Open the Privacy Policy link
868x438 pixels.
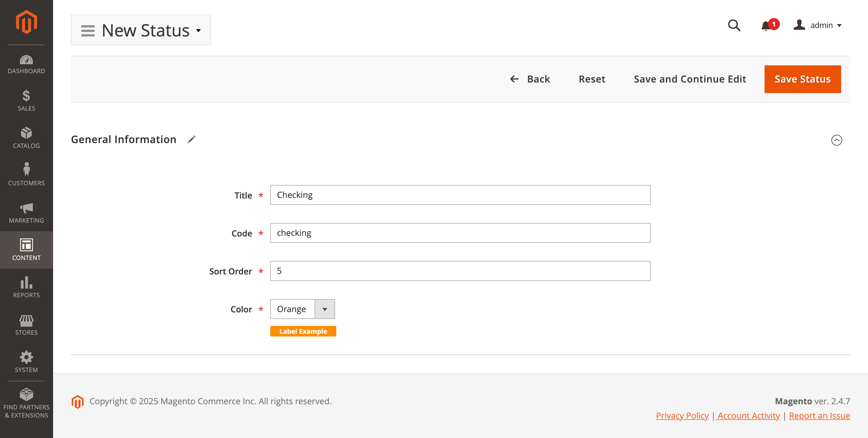[682, 415]
